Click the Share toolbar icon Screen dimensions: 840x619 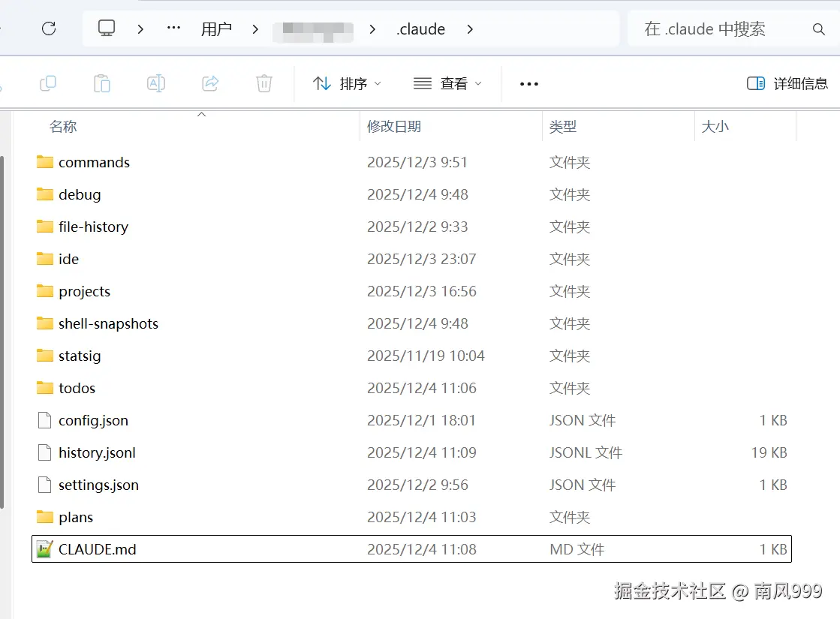point(210,83)
